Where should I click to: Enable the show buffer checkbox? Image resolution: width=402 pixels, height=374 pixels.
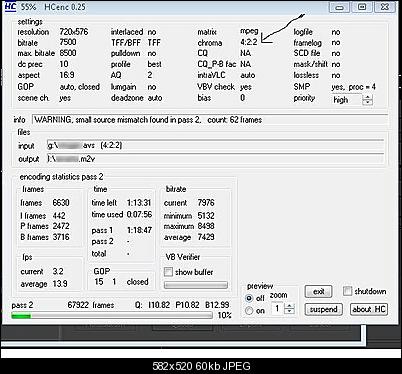point(168,272)
